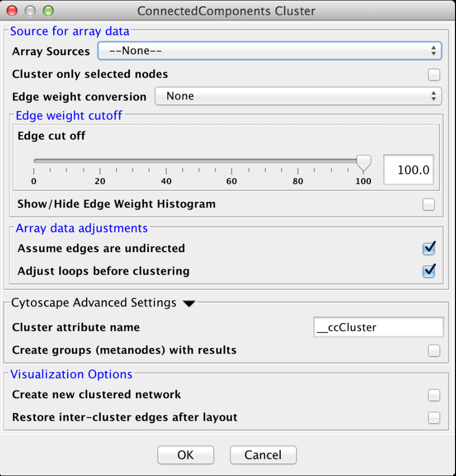Screen dimensions: 456x476
Task: Click the slider track at the 40 mark
Action: click(x=166, y=161)
